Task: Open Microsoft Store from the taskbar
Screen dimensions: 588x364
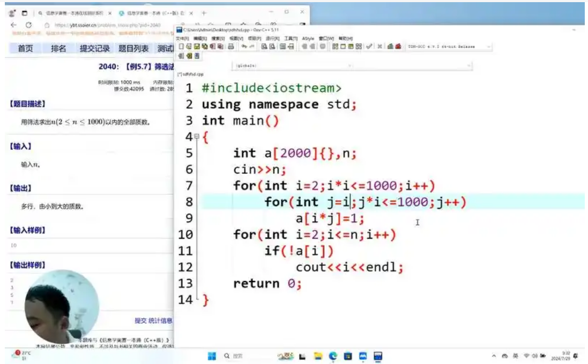Action: [348, 356]
